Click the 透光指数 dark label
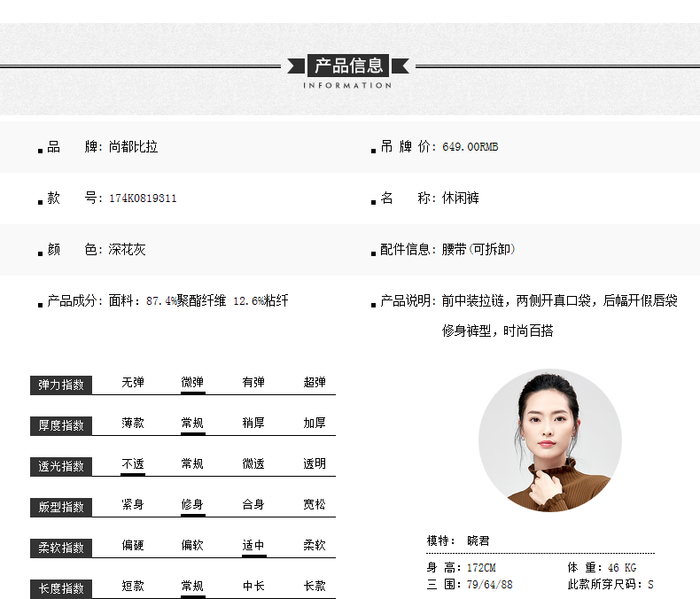The height and width of the screenshot is (599, 700). tap(61, 466)
